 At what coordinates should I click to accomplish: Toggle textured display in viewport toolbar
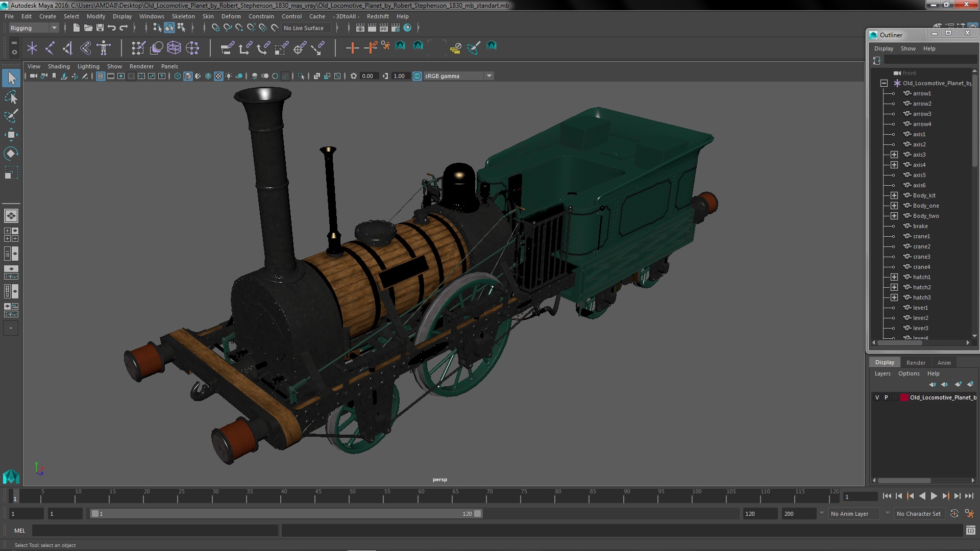pos(218,76)
